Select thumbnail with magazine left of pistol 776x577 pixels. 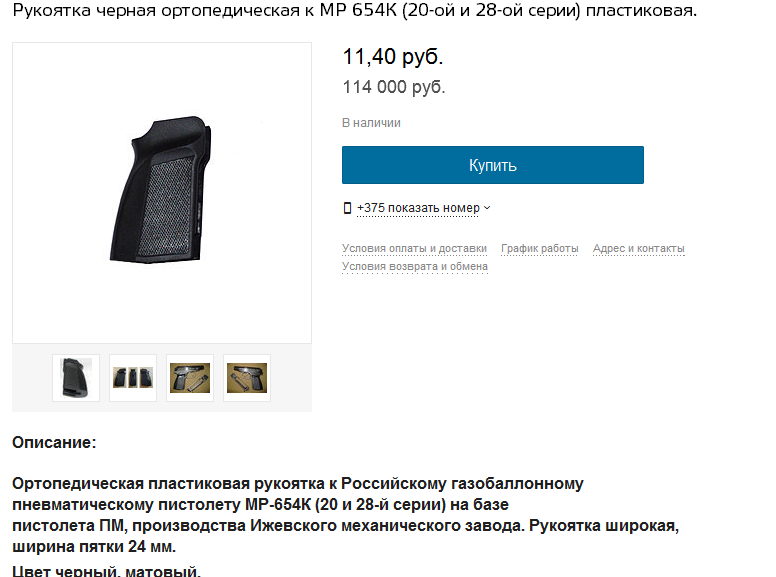pos(247,378)
